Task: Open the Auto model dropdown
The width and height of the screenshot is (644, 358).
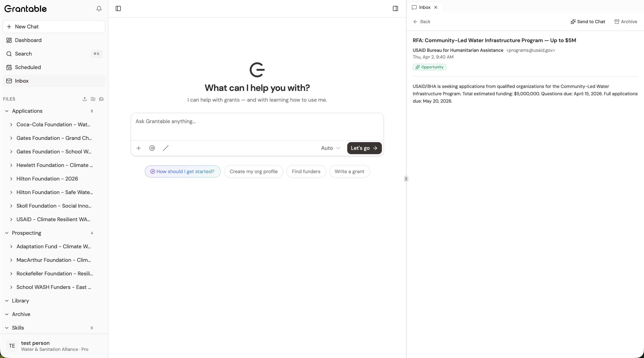Action: tap(330, 148)
